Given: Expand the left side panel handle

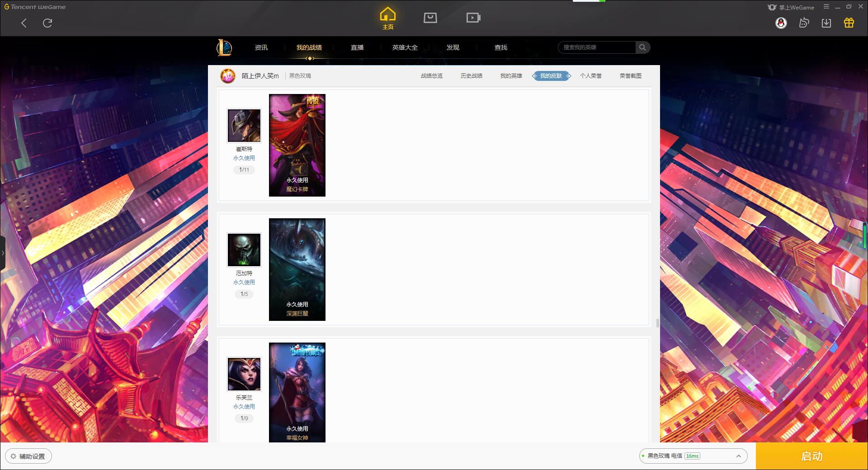Looking at the screenshot, I should 3,253.
